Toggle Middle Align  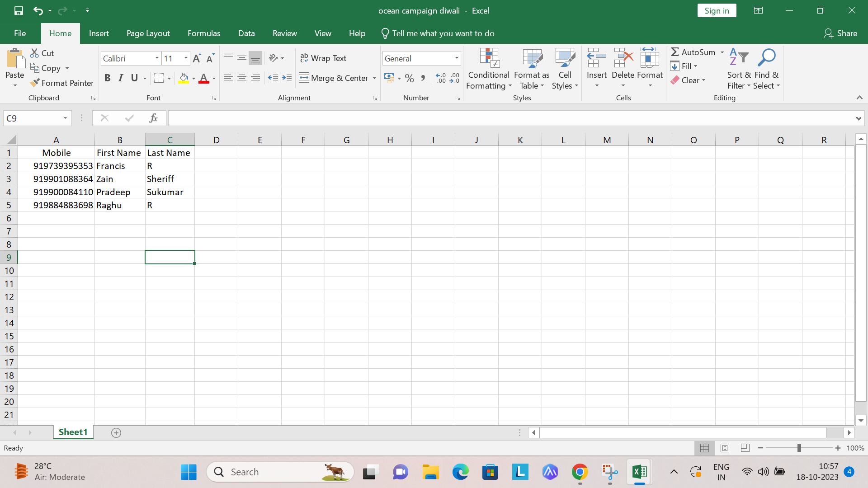(242, 58)
